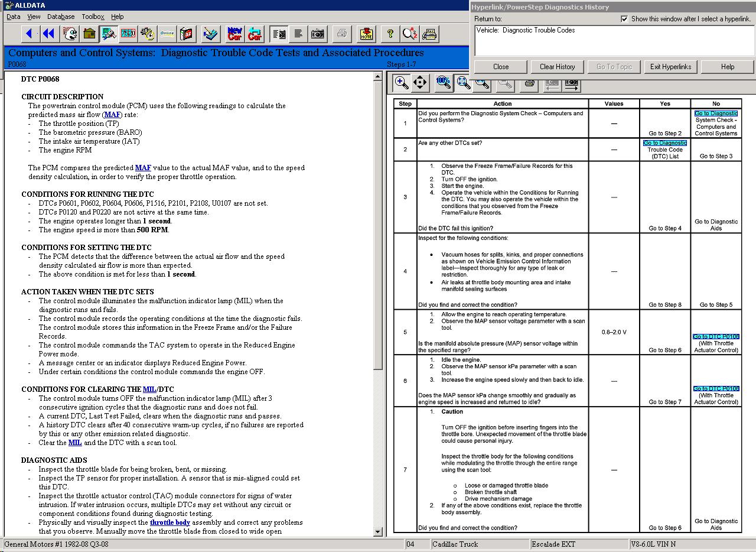Open the cartoon face mechanic icon
This screenshot has width=756, height=552.
(x=70, y=34)
